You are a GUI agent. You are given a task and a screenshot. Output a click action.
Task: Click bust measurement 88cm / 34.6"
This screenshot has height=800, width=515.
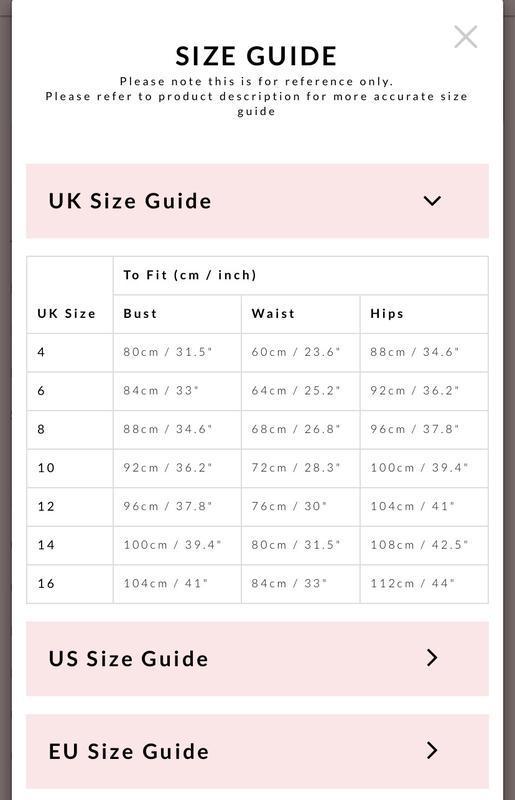coord(167,429)
